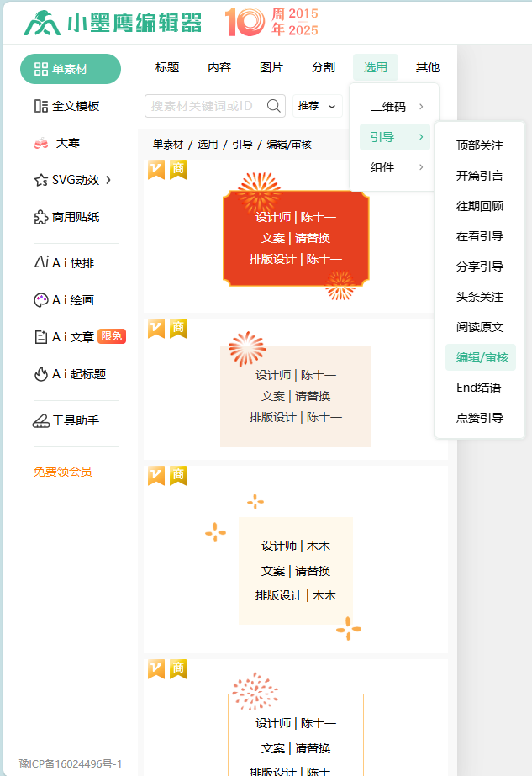Choose 点赞引导 from the submenu
Image resolution: width=532 pixels, height=776 pixels.
(480, 418)
